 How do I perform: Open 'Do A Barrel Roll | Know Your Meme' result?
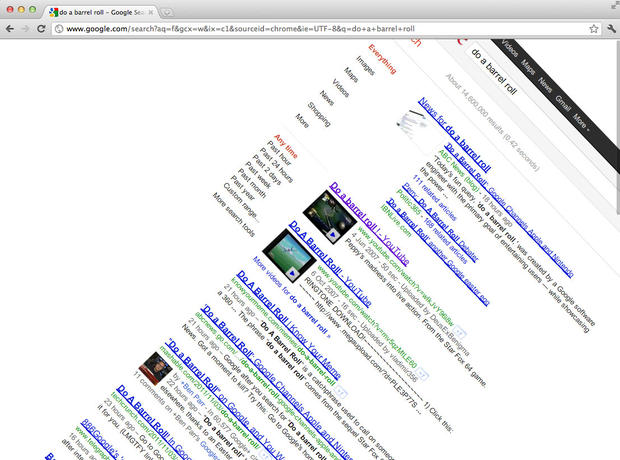(289, 324)
